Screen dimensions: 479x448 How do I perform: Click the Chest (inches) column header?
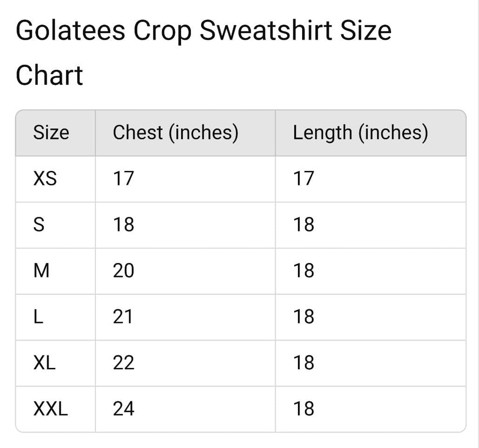pyautogui.click(x=175, y=133)
